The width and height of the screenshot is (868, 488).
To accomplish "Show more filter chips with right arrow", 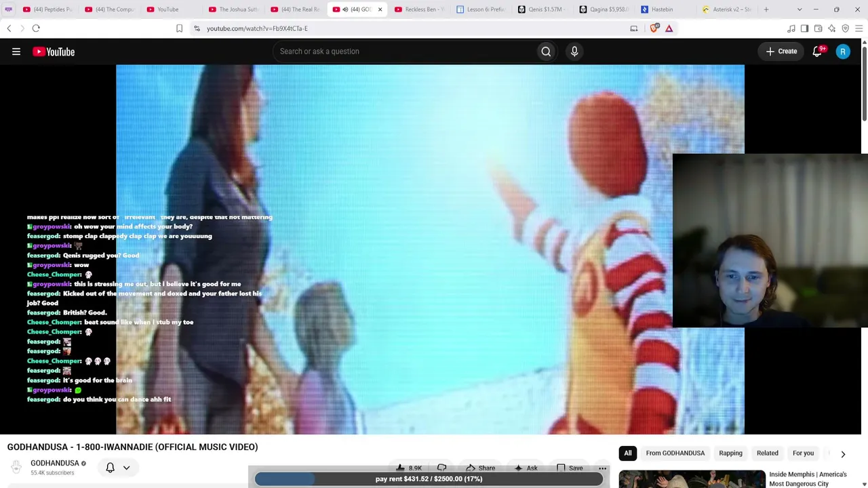I will point(843,453).
